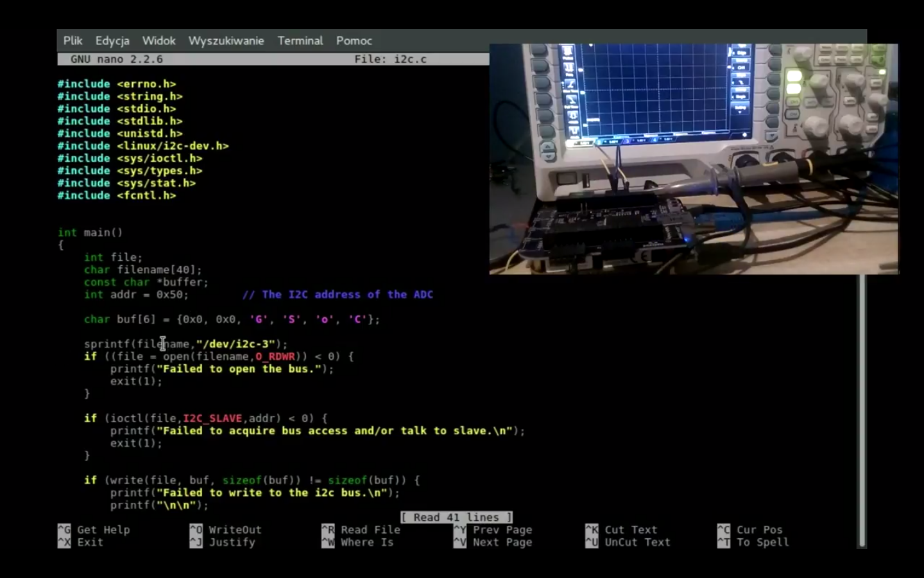The width and height of the screenshot is (924, 578).
Task: Open the Wyszukiwanie menu
Action: coord(226,40)
